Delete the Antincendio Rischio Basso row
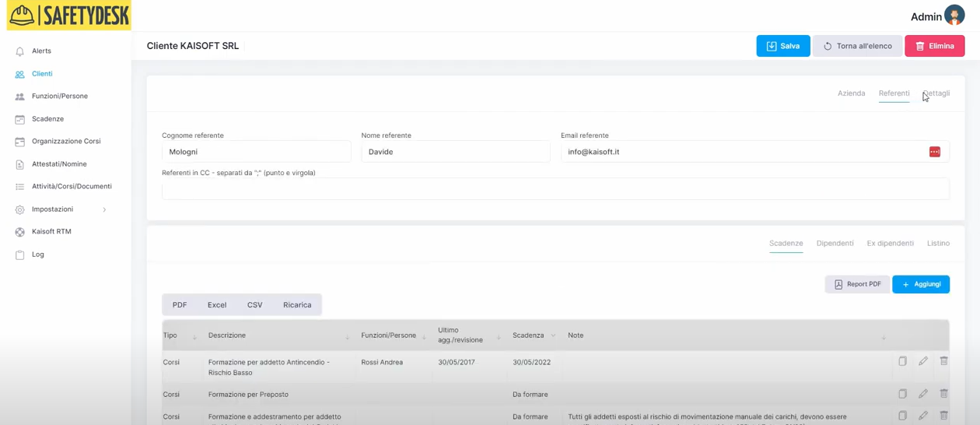Screen dimensions: 980x425 coord(943,361)
